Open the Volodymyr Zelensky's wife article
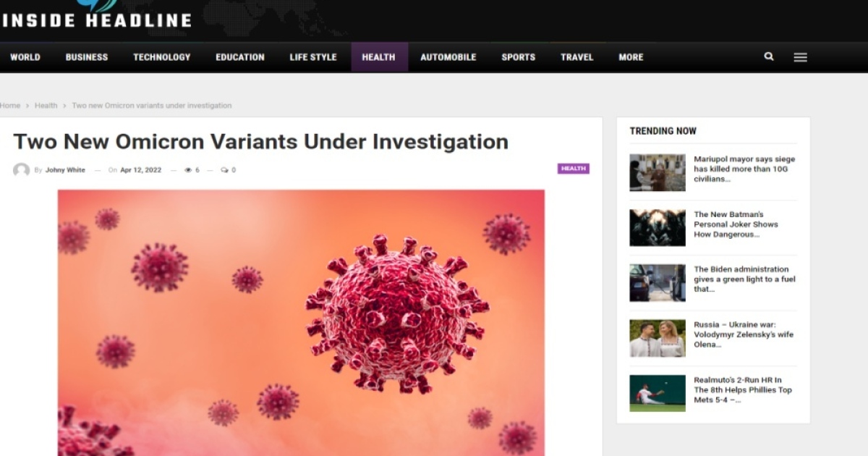This screenshot has width=868, height=456. (743, 334)
